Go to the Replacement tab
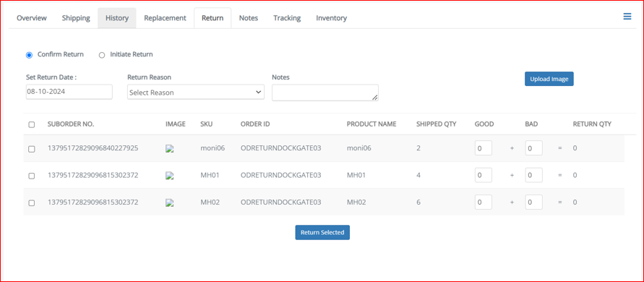Image resolution: width=644 pixels, height=282 pixels. (x=165, y=18)
